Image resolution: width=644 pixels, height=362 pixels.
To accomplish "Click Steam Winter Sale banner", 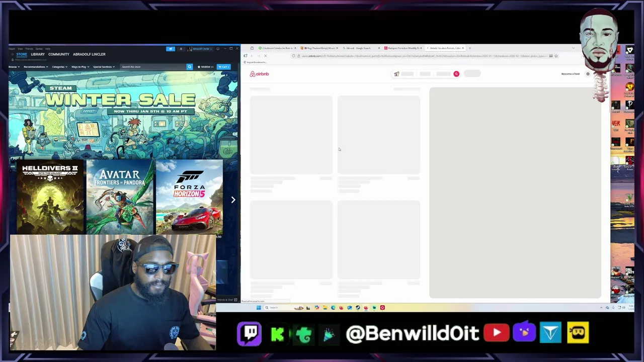I will click(x=123, y=115).
